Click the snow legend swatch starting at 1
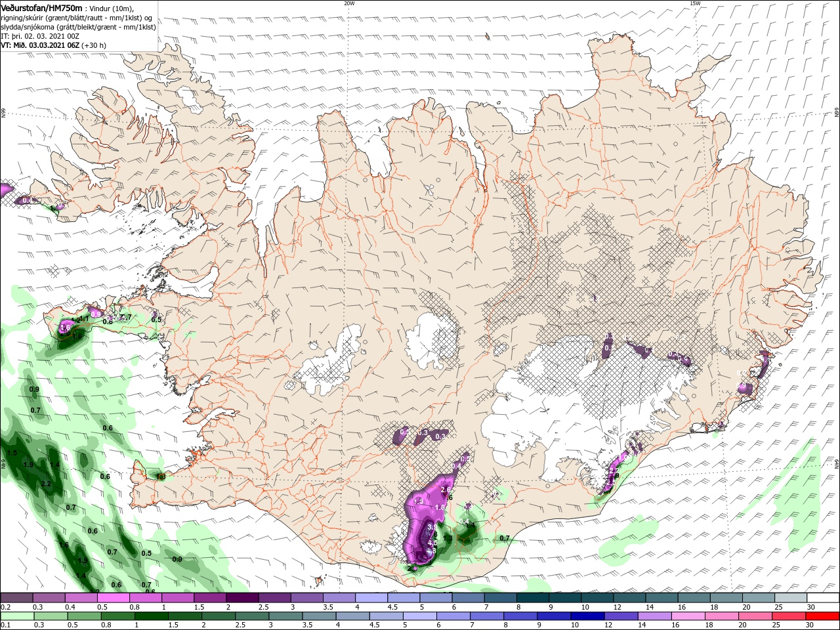The image size is (840, 630). [x=178, y=597]
